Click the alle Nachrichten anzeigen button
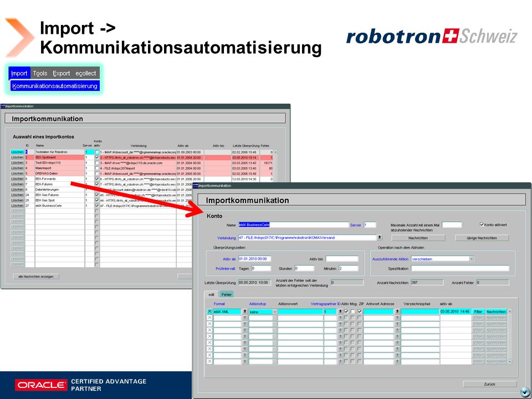Screen dimensions: 532x399 36,277
